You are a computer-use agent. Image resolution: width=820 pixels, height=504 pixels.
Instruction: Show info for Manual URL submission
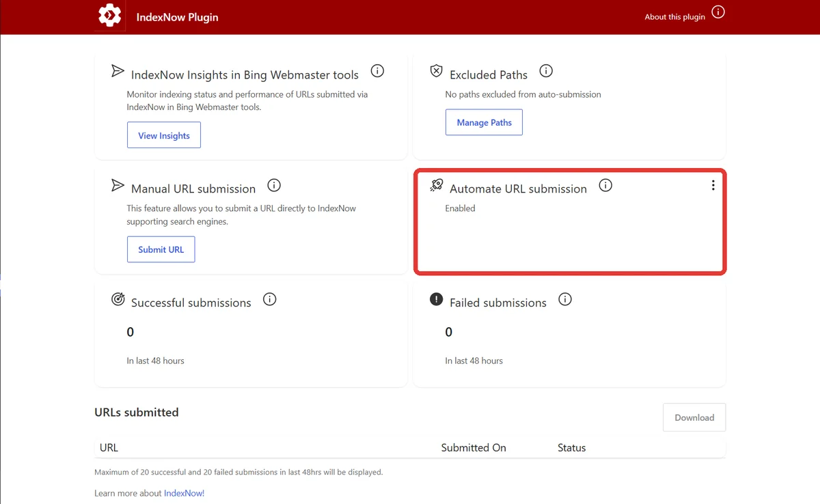274,185
